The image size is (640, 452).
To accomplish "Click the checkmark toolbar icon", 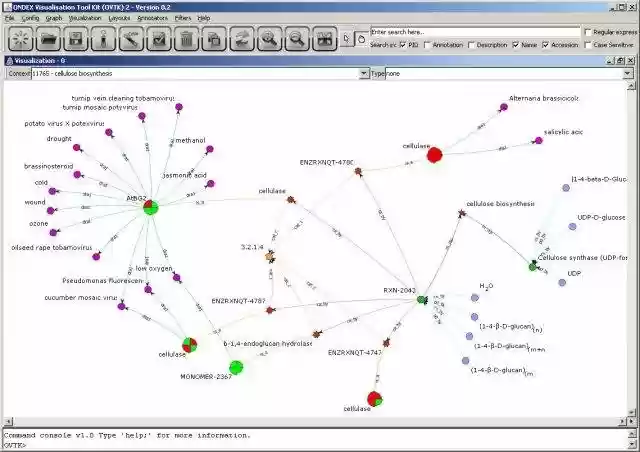I will point(159,39).
